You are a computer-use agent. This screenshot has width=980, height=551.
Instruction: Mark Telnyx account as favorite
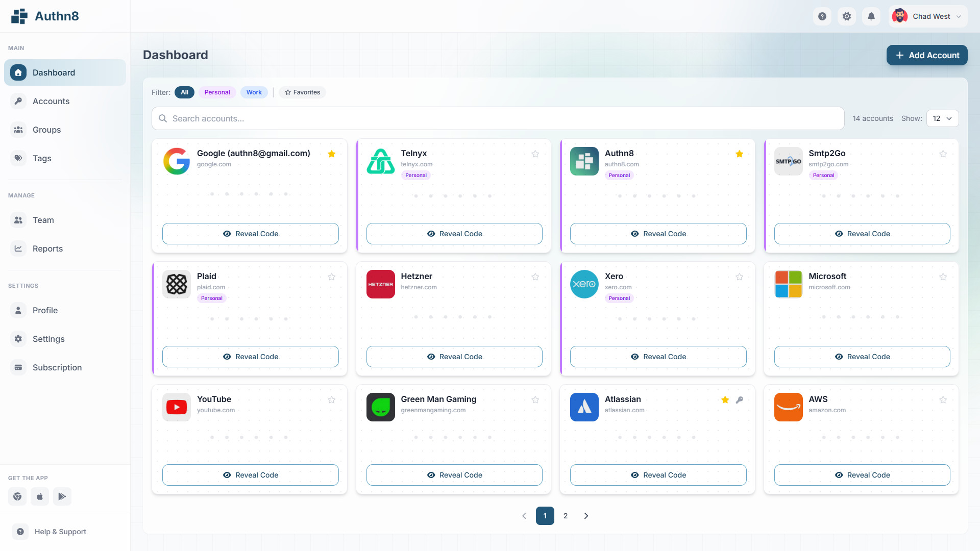point(535,154)
